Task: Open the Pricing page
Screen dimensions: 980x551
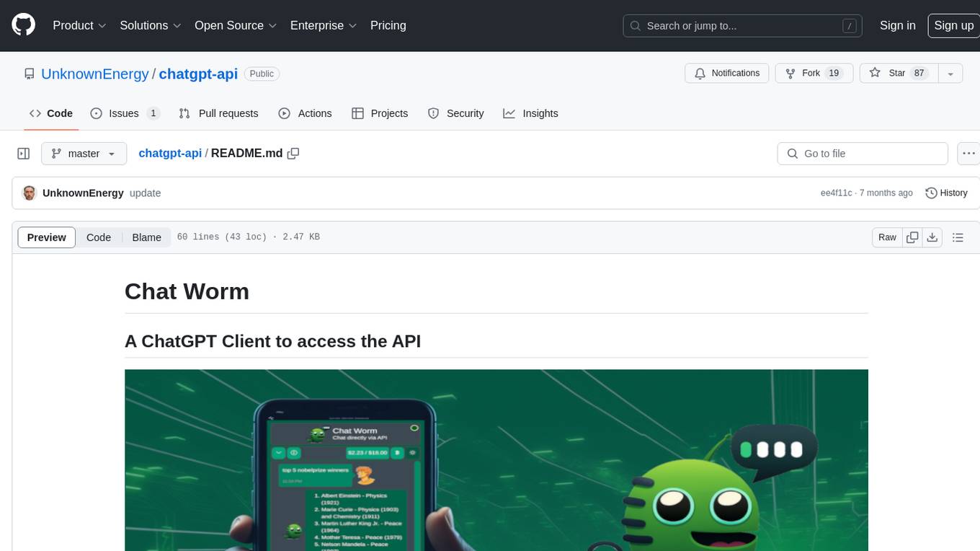Action: point(388,25)
